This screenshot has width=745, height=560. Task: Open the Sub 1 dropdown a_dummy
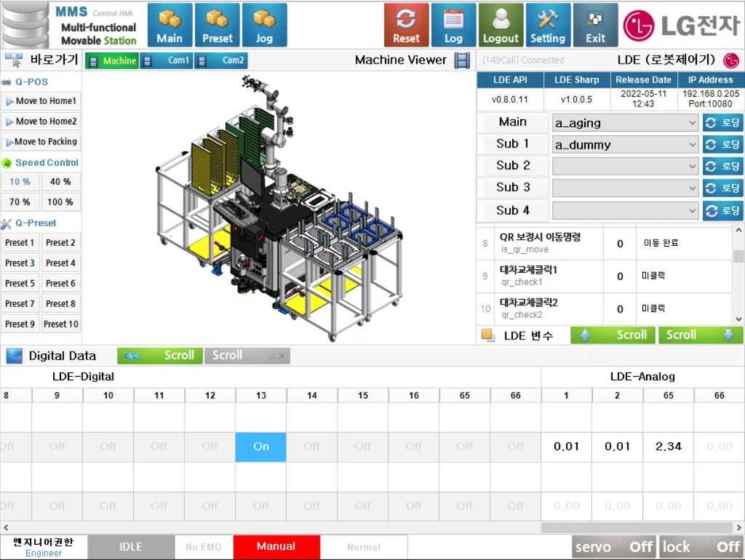point(625,145)
